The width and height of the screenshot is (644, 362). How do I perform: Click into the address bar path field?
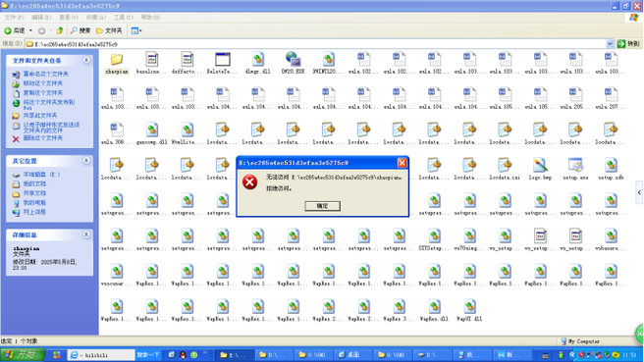click(315, 44)
